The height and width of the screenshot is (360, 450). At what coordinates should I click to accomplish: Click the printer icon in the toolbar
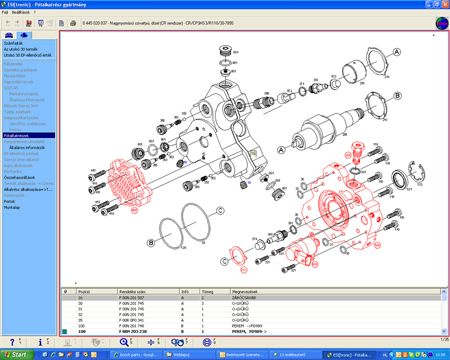coord(73,23)
